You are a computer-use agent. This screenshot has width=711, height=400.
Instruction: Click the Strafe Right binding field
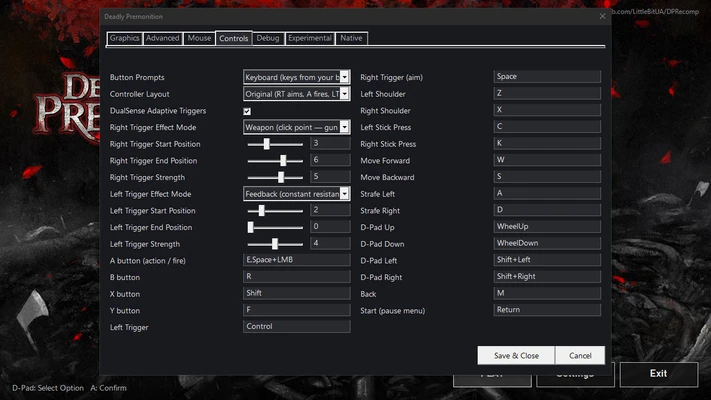(547, 210)
